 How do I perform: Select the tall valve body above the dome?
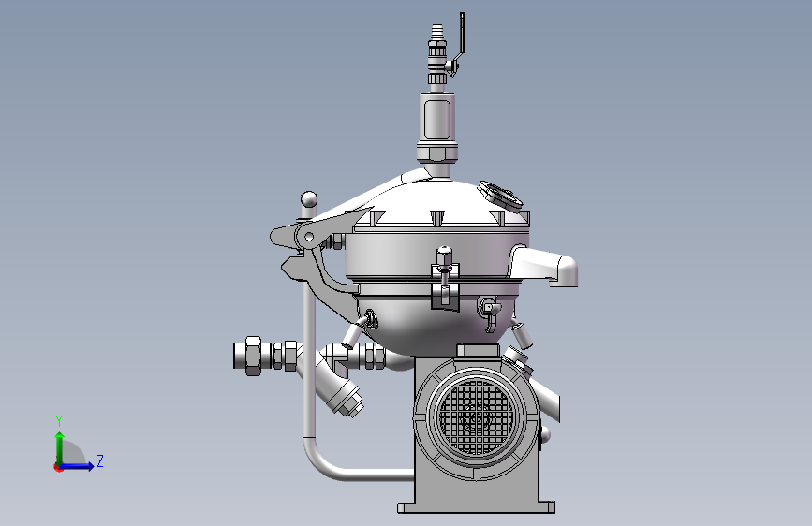pyautogui.click(x=437, y=119)
